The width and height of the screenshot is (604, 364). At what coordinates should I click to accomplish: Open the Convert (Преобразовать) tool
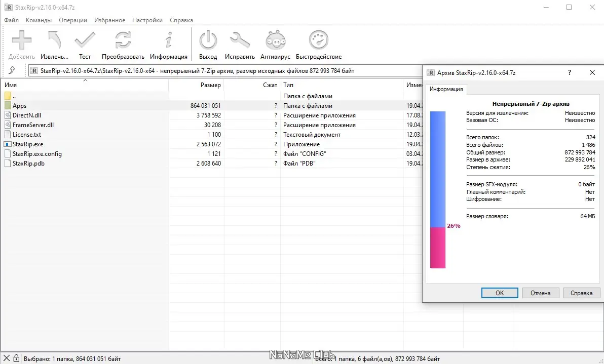(x=123, y=41)
